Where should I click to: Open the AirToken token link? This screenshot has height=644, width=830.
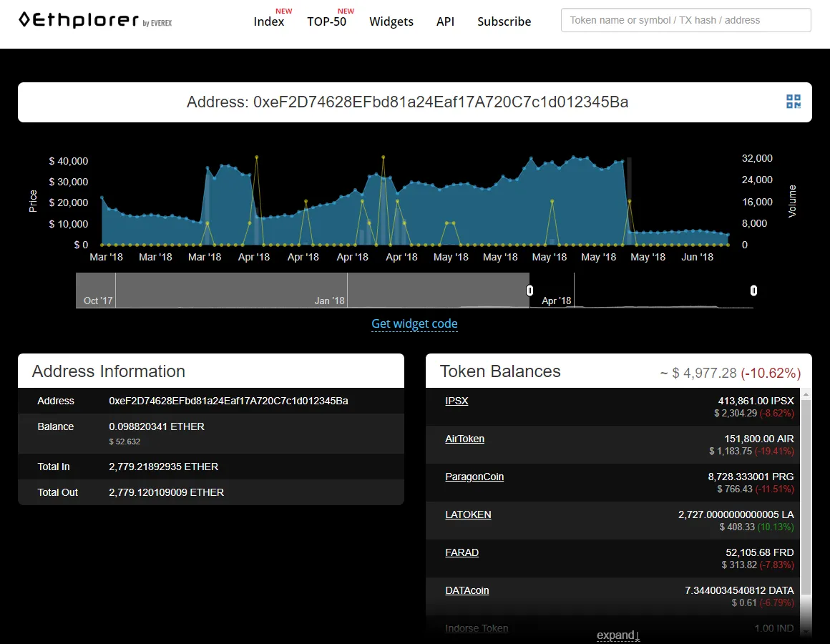coord(464,439)
